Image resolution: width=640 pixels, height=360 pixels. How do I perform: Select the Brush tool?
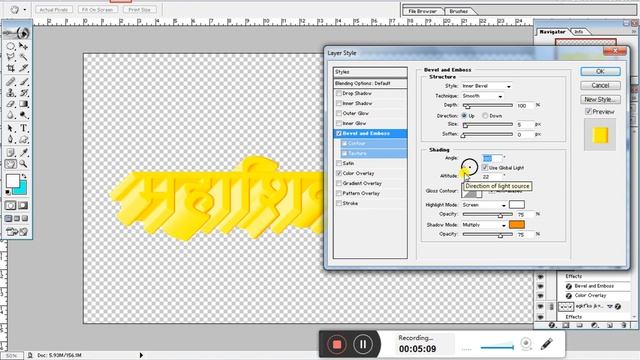23,82
